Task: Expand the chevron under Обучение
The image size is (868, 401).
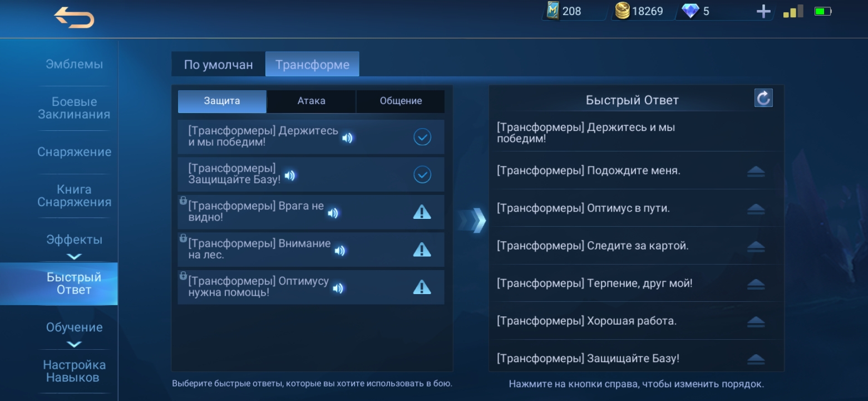Action: tap(74, 344)
